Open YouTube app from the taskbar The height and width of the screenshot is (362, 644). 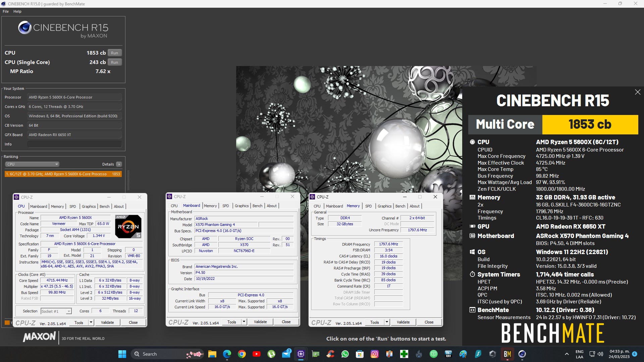tap(257, 354)
